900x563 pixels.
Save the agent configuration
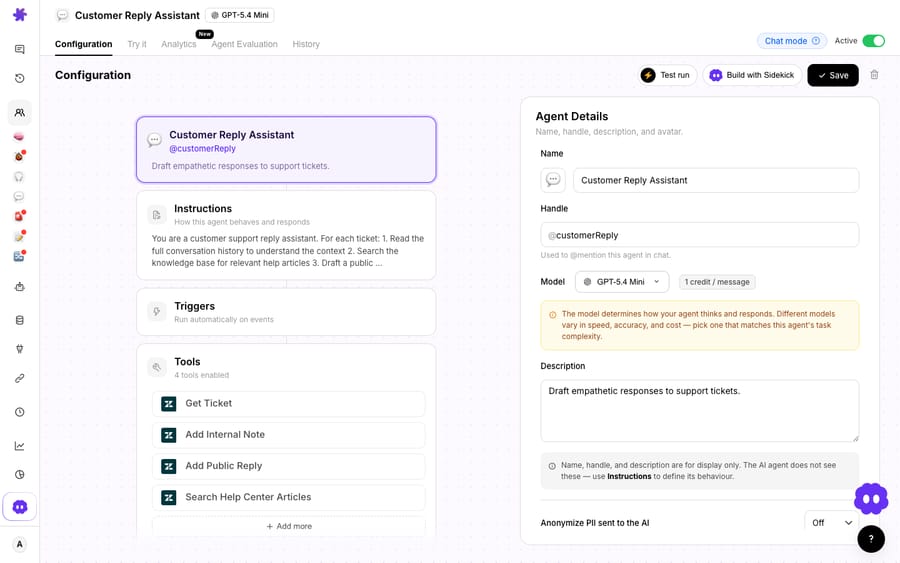(x=833, y=75)
